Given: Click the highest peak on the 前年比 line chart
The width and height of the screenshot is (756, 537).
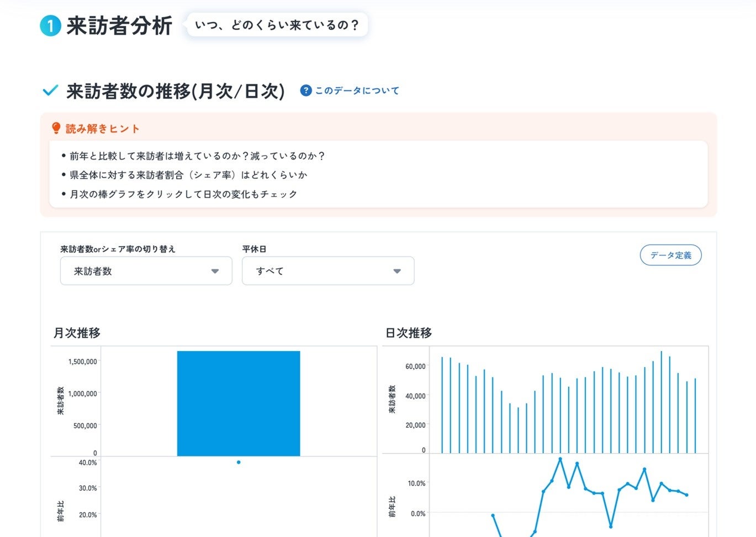Looking at the screenshot, I should (x=560, y=460).
